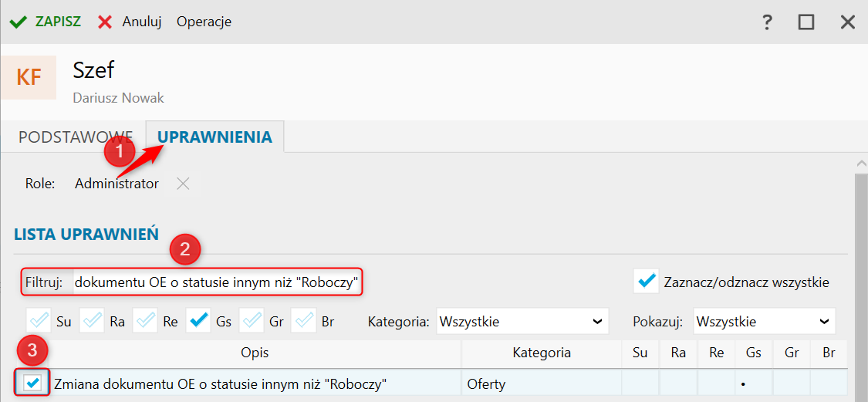This screenshot has height=402, width=868.
Task: Open the Operacje menu
Action: point(204,22)
